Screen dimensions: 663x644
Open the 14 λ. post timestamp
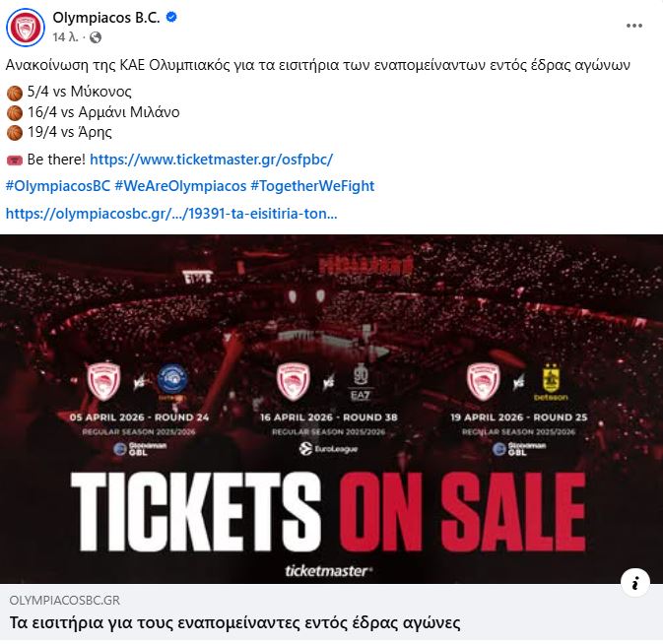(66, 37)
